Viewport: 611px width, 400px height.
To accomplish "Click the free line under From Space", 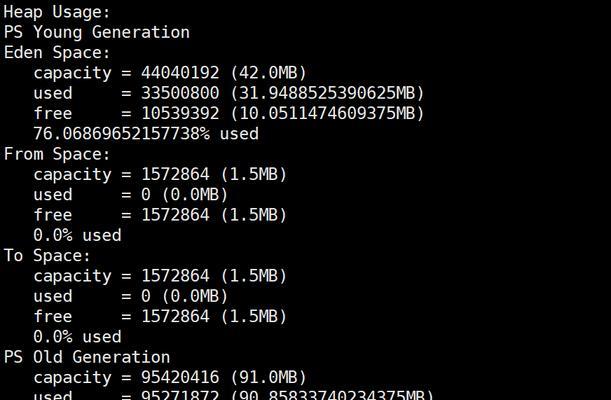I will (x=160, y=215).
